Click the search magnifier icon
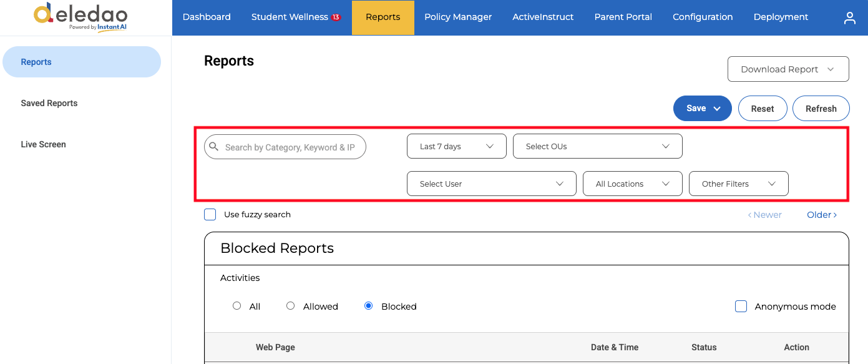868x364 pixels. (x=214, y=147)
